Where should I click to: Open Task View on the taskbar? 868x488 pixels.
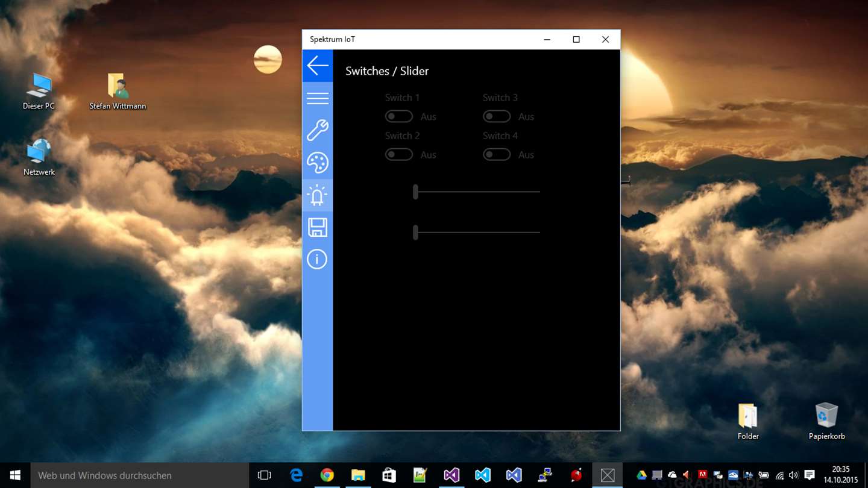point(264,475)
